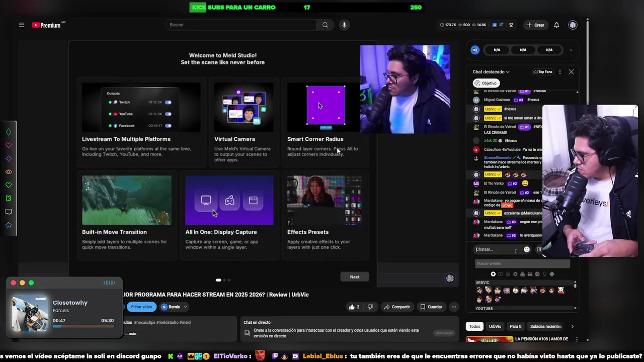Toggle the YouTube output switch
644x362 pixels.
click(168, 114)
